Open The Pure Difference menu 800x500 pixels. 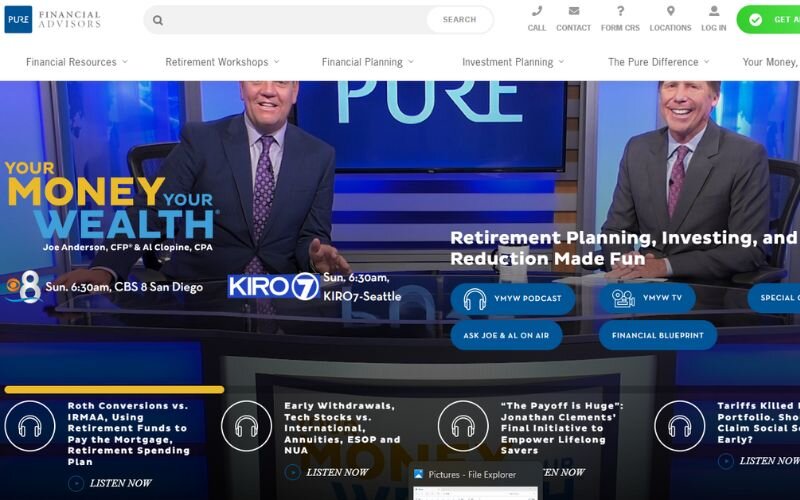pos(653,62)
